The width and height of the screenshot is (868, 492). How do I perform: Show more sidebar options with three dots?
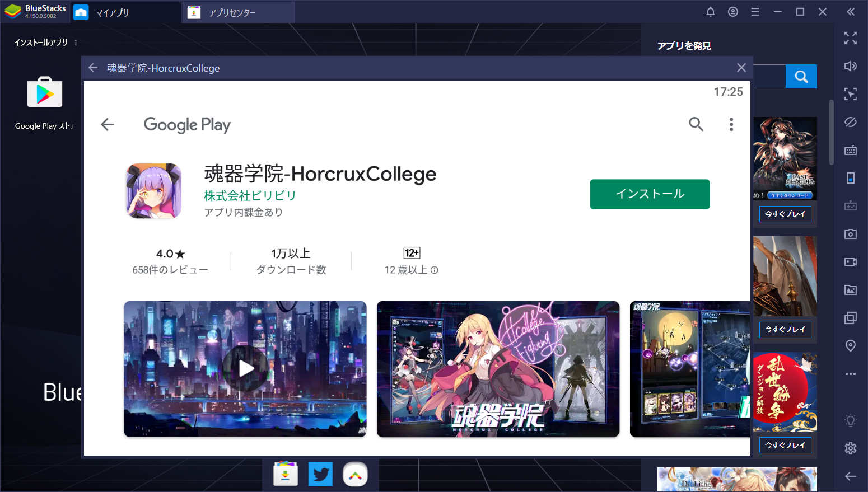(x=851, y=374)
